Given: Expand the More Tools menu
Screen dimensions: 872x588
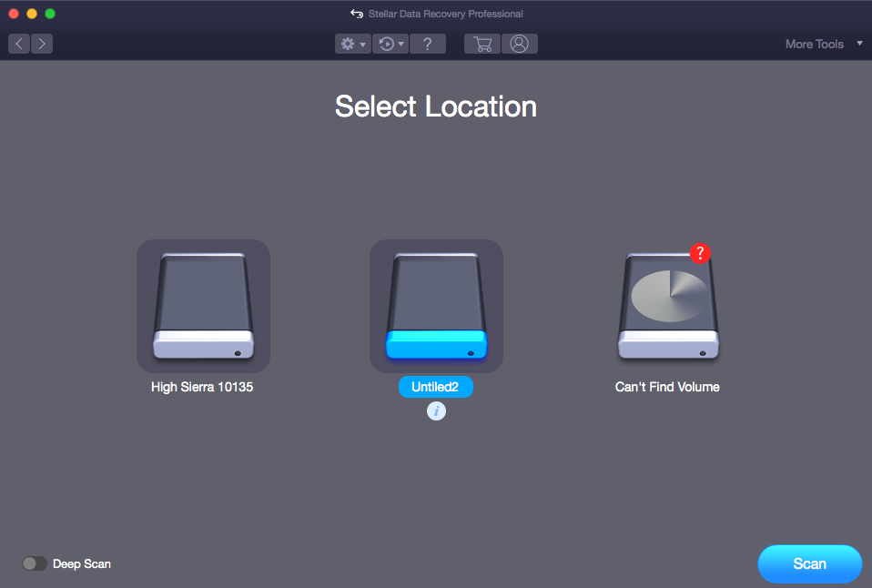Looking at the screenshot, I should pos(824,44).
